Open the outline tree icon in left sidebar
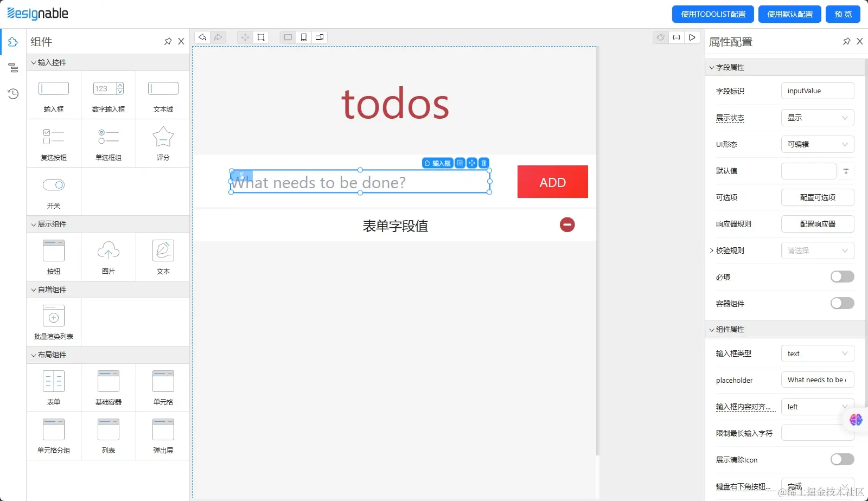Image resolution: width=868 pixels, height=501 pixels. point(13,68)
